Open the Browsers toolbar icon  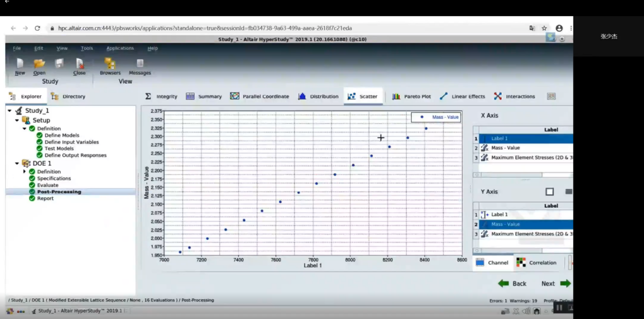tap(110, 63)
